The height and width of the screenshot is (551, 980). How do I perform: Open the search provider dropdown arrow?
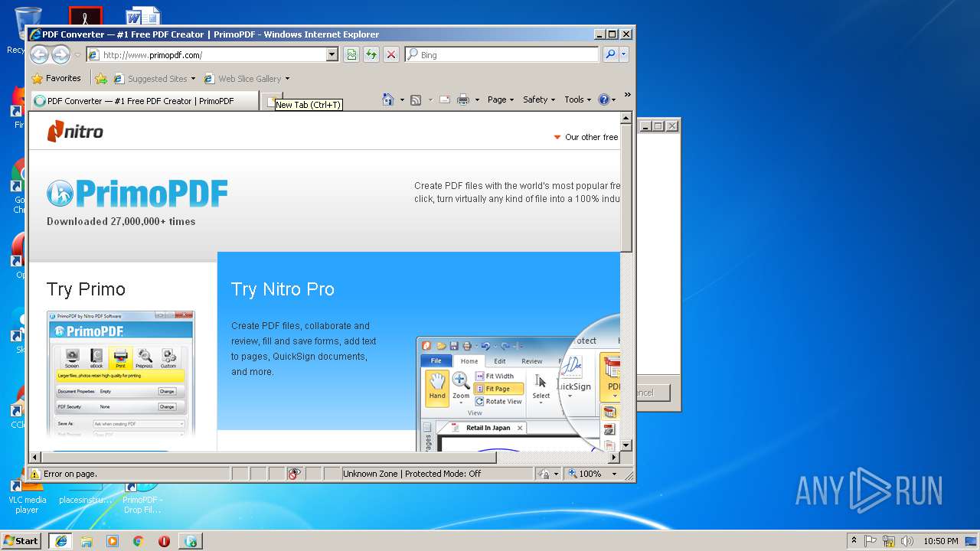624,54
